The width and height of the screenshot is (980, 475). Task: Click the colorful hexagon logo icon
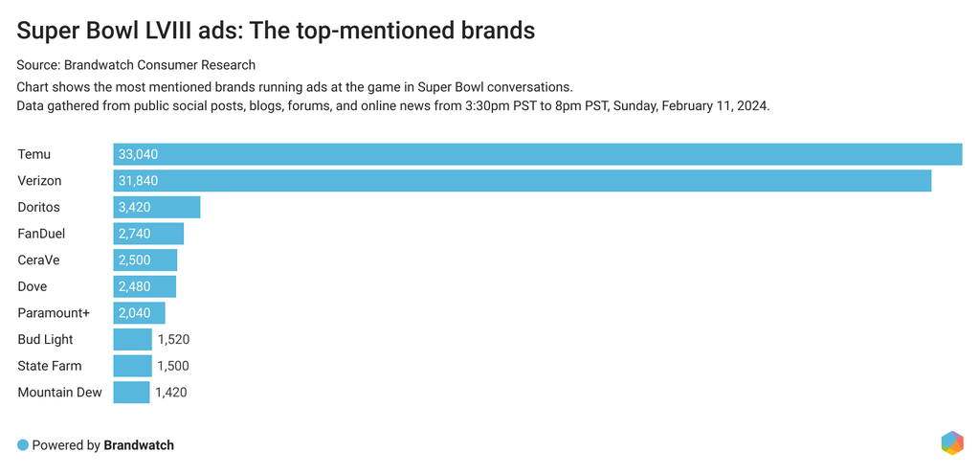951,442
